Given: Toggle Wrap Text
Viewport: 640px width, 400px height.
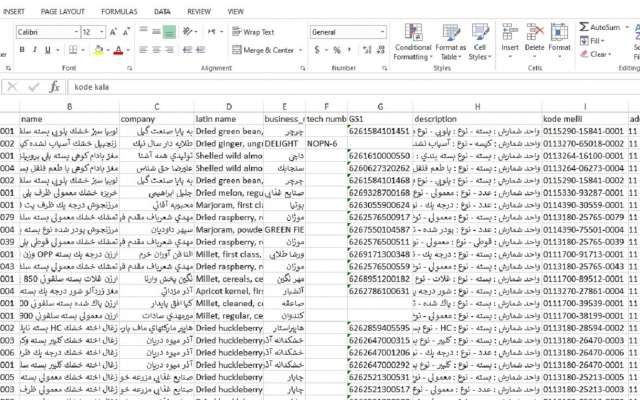Looking at the screenshot, I should point(253,32).
